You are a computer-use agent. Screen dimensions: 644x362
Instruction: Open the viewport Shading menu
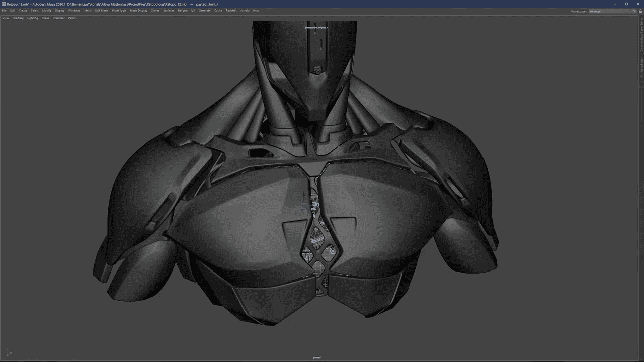18,18
